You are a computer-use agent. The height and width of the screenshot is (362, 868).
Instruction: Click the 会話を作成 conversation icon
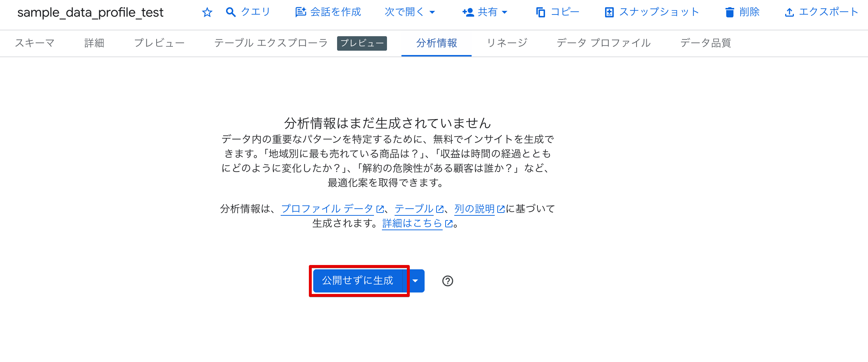(x=300, y=12)
